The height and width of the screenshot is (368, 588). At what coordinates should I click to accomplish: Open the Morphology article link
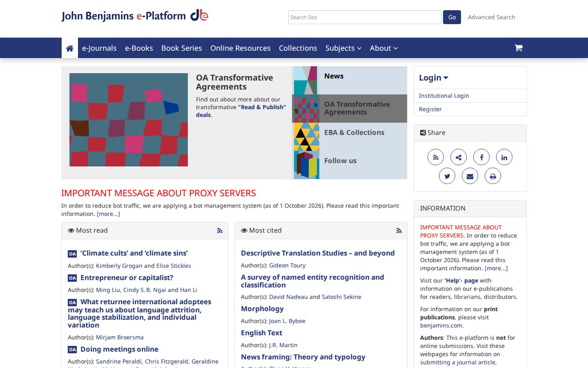262,309
